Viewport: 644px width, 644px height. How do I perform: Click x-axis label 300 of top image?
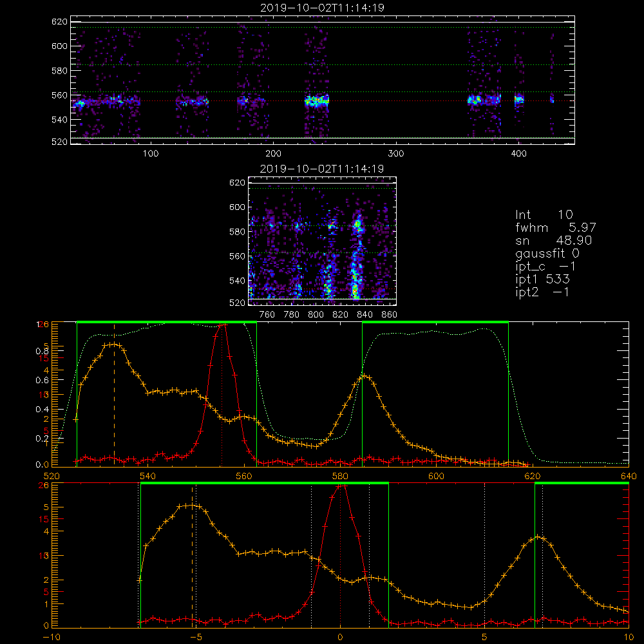click(396, 154)
